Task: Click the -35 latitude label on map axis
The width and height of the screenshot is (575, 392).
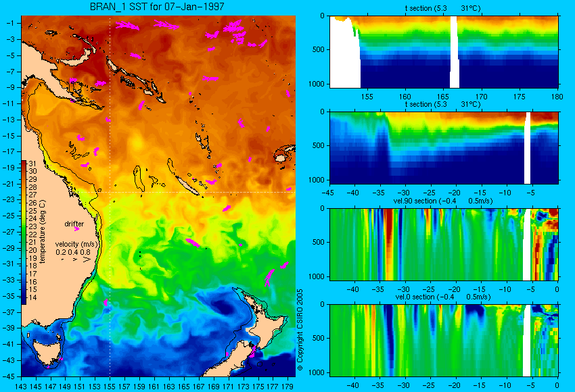Action: 9,296
